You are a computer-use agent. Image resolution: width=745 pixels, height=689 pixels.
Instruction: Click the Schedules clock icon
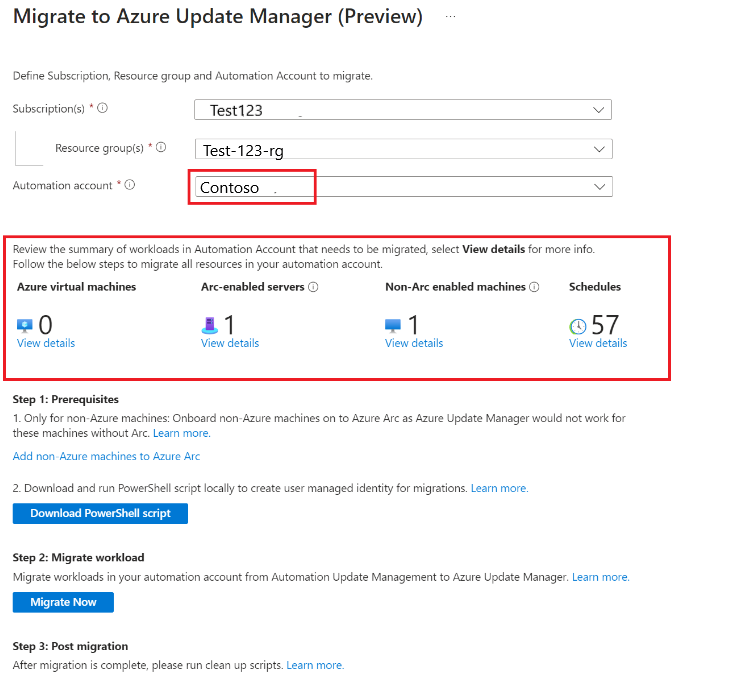578,326
